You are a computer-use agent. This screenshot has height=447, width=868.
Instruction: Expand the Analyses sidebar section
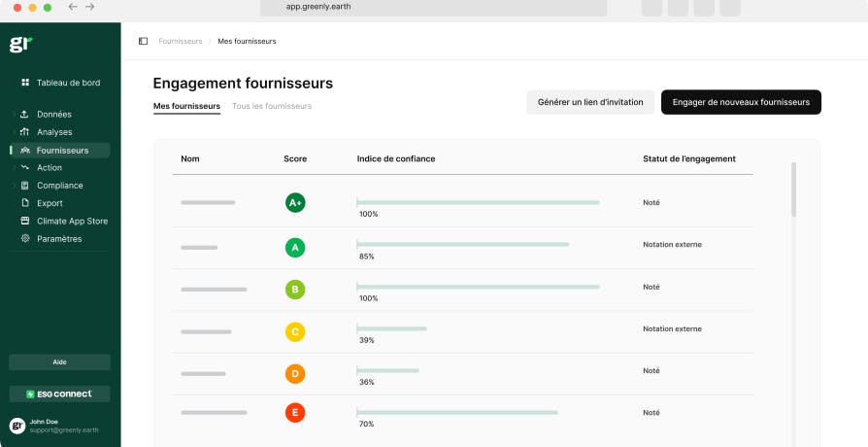pyautogui.click(x=14, y=132)
